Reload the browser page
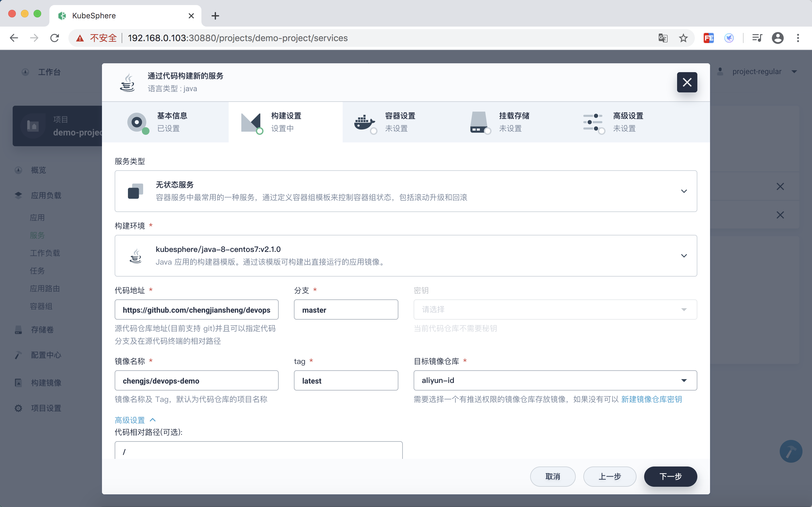This screenshot has width=812, height=507. (55, 38)
